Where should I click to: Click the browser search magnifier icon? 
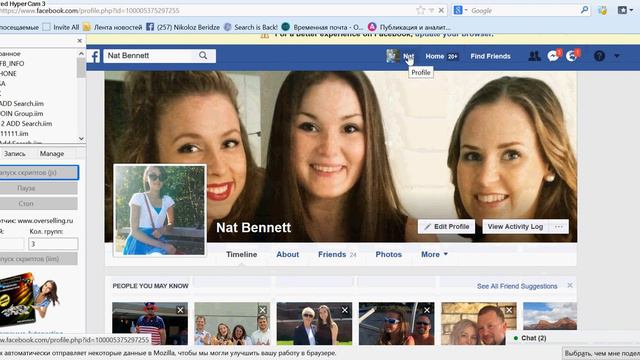pos(584,10)
